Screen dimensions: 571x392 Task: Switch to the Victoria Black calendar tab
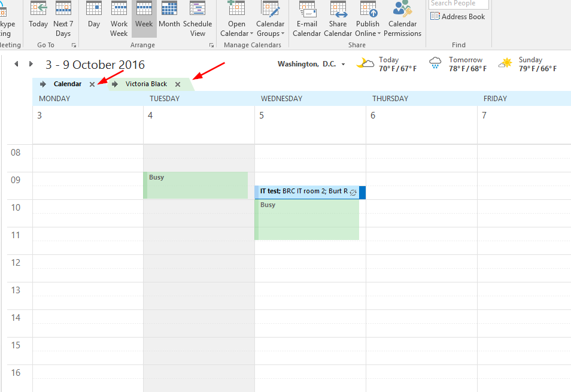point(146,84)
